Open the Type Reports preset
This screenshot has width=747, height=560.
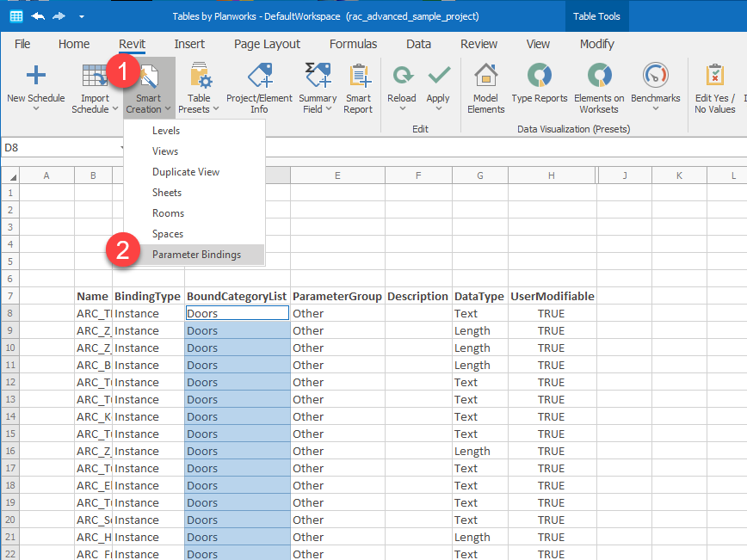pyautogui.click(x=540, y=83)
